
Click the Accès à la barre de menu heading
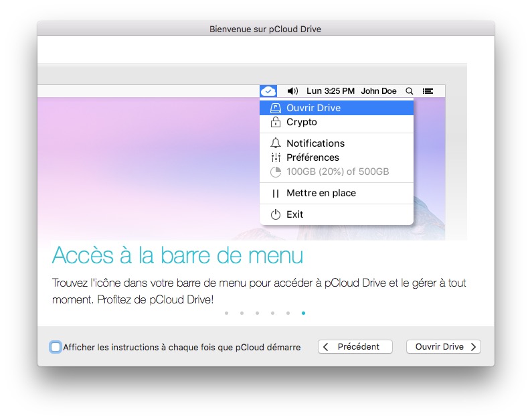point(177,255)
